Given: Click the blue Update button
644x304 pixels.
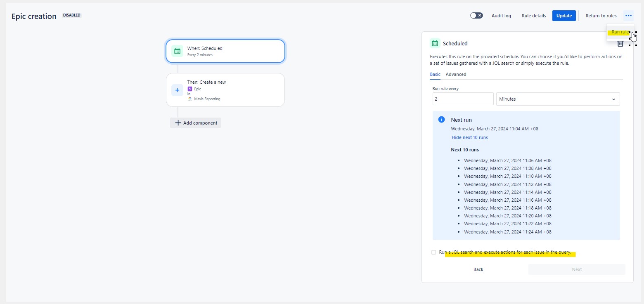Looking at the screenshot, I should (x=564, y=16).
